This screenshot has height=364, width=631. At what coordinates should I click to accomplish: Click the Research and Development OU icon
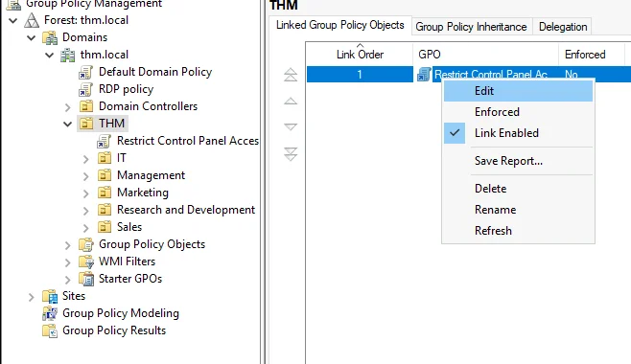pos(105,210)
